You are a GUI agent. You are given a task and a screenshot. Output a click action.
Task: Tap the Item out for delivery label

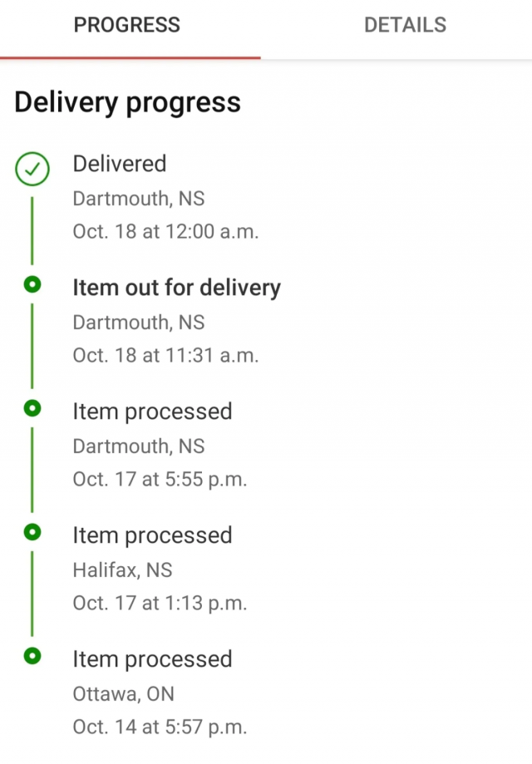pyautogui.click(x=176, y=288)
